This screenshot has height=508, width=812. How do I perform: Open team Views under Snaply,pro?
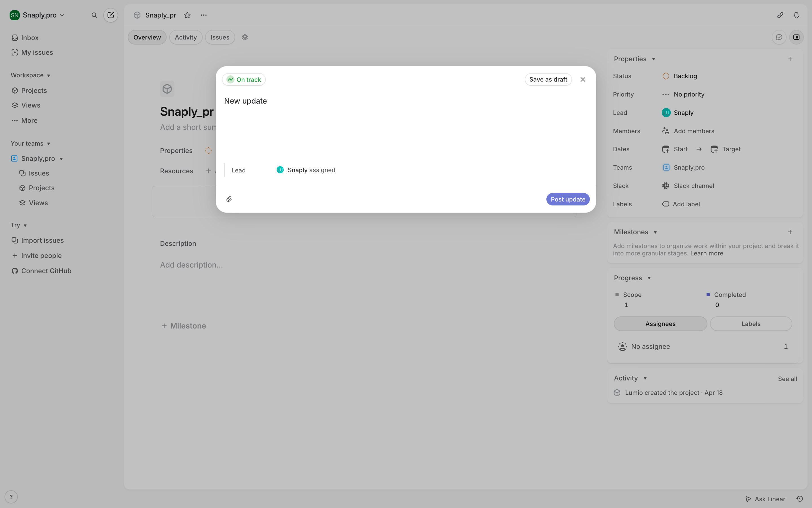tap(34, 203)
